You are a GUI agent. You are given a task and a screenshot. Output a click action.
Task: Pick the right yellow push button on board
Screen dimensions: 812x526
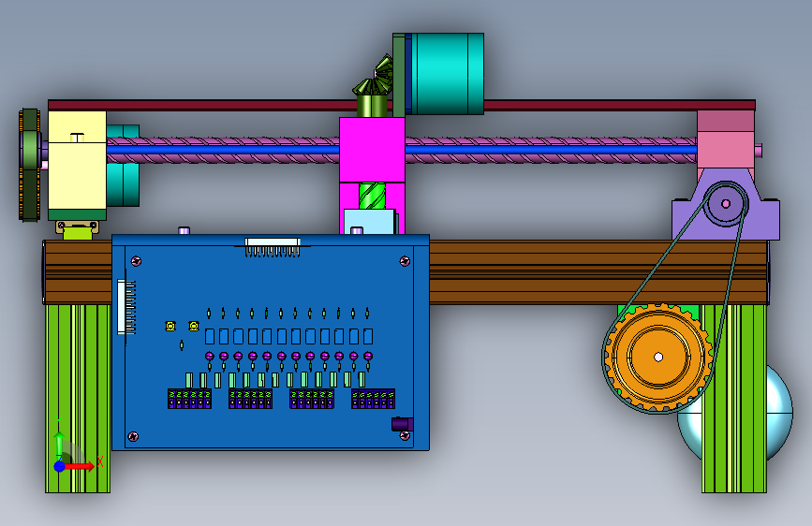pos(194,326)
